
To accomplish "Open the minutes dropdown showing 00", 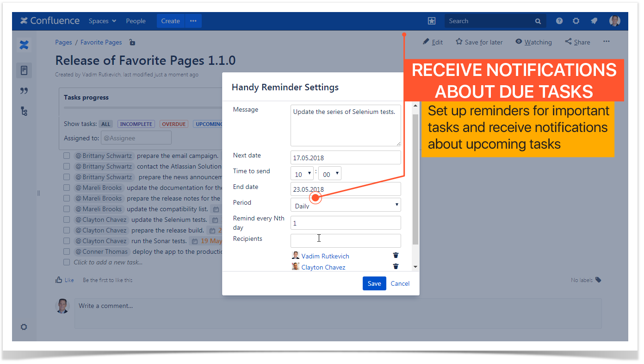I will 330,174.
